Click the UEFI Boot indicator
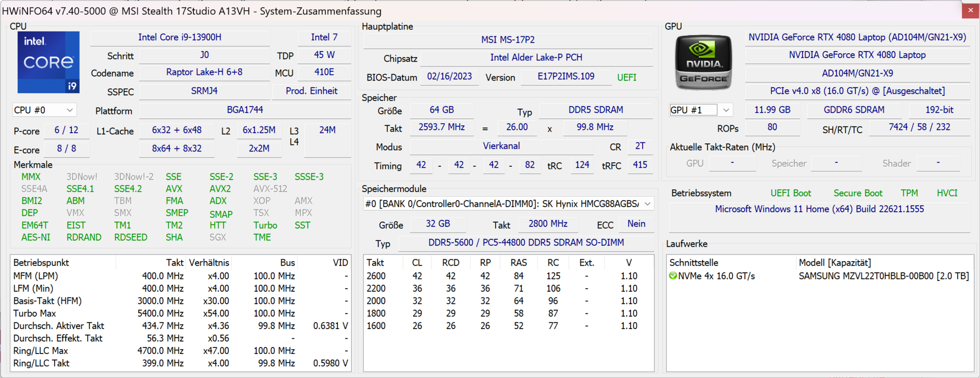980x378 pixels. [x=791, y=193]
